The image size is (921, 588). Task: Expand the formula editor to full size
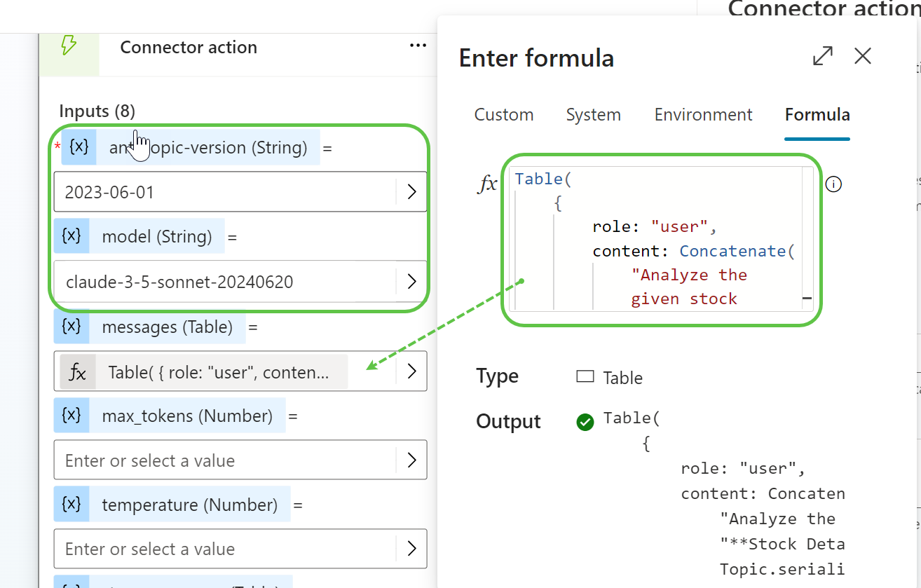(x=822, y=56)
